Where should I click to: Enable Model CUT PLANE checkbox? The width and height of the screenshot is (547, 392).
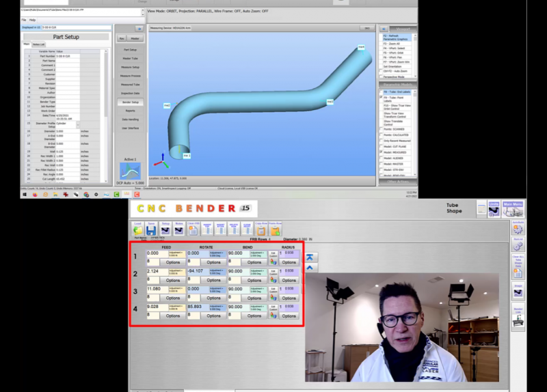click(x=382, y=147)
